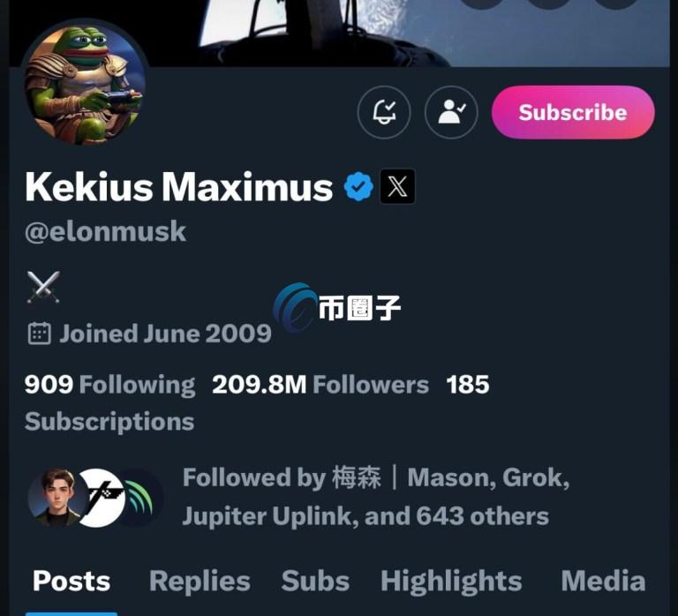Screen dimensions: 678x616
Task: Open the Highlights tab
Action: 451,582
